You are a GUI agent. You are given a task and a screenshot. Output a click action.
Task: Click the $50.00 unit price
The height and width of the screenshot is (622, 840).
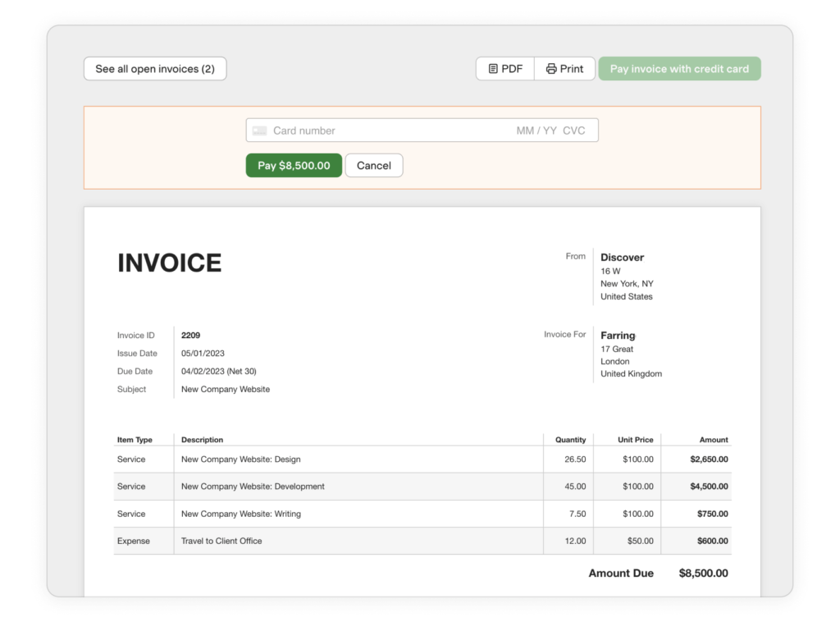(640, 541)
